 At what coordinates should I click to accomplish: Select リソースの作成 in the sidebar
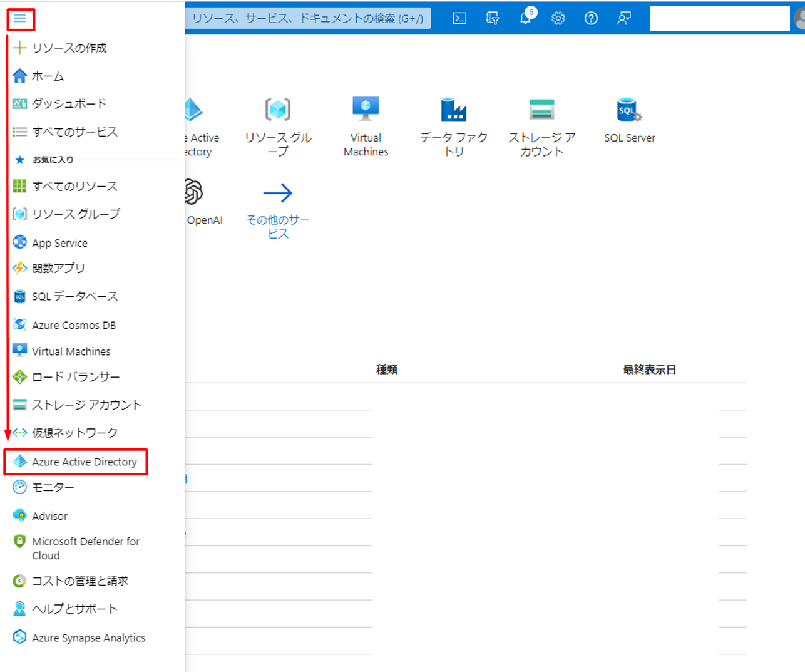pyautogui.click(x=69, y=48)
